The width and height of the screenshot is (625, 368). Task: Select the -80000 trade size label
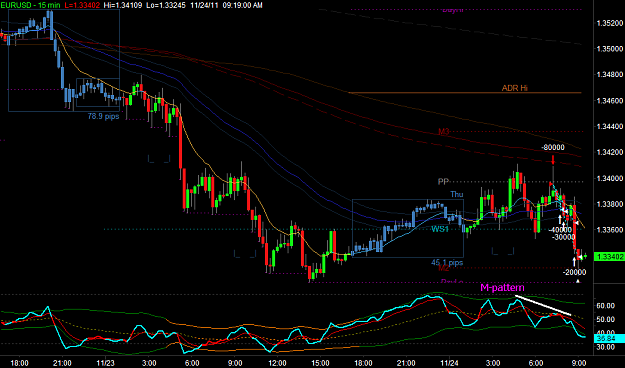coord(553,148)
